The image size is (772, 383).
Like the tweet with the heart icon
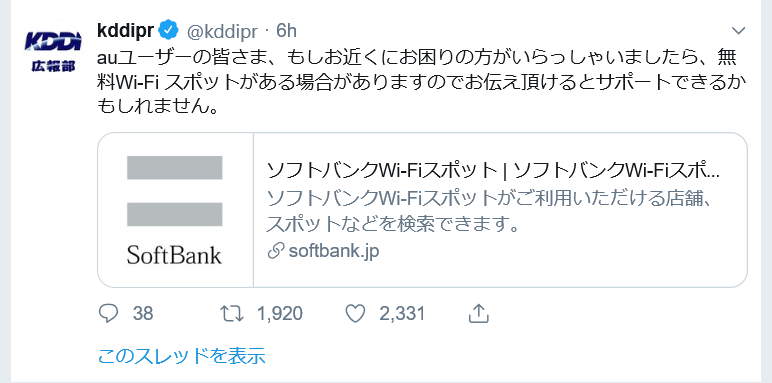pos(355,314)
